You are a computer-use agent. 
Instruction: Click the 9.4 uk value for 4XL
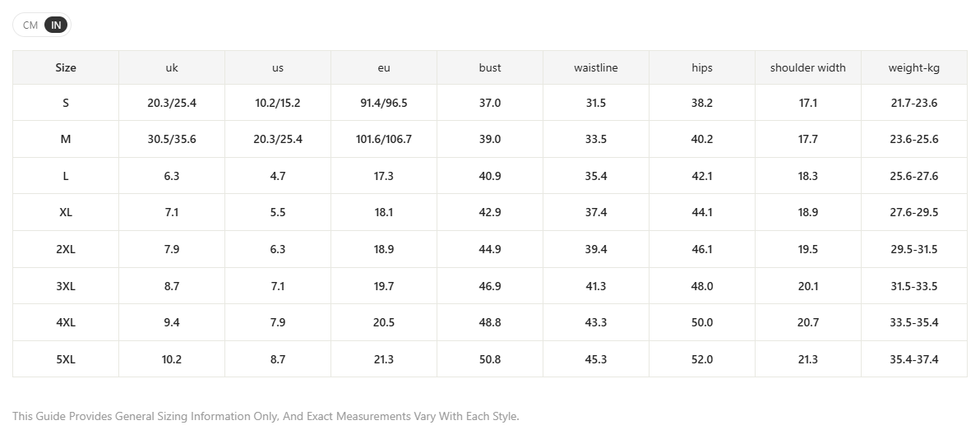click(x=172, y=322)
